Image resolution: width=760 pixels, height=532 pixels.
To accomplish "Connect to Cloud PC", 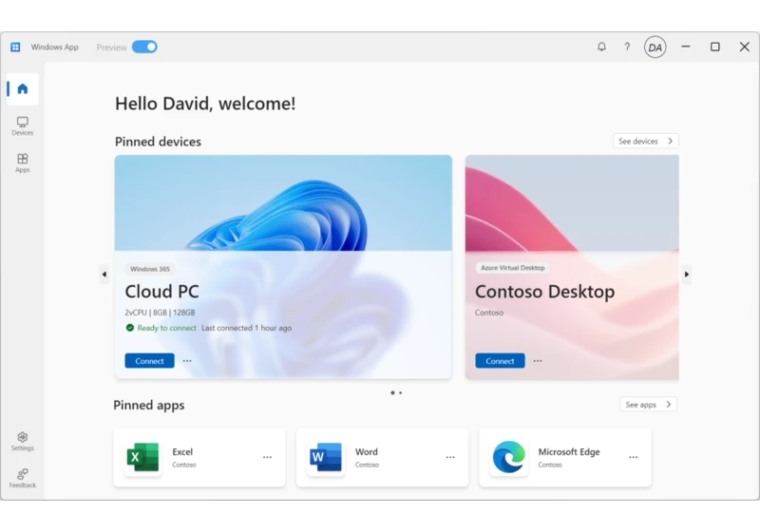I will pos(149,361).
